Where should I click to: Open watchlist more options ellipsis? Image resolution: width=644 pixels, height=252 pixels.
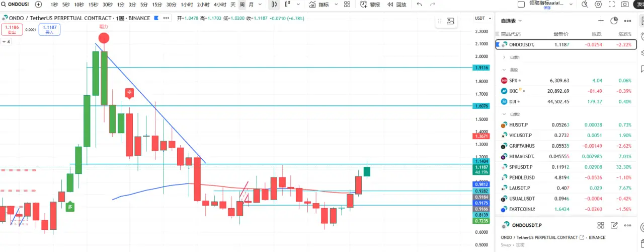click(x=627, y=21)
